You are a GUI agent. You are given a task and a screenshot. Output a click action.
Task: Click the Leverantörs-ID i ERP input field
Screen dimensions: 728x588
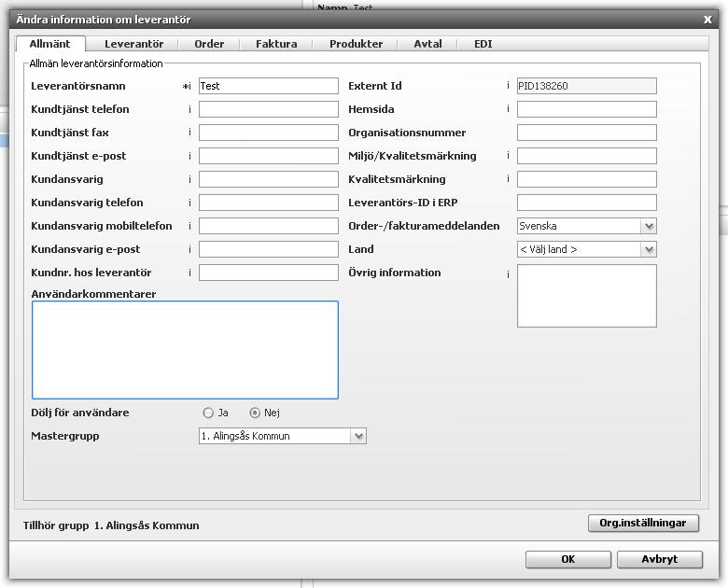[x=587, y=203]
